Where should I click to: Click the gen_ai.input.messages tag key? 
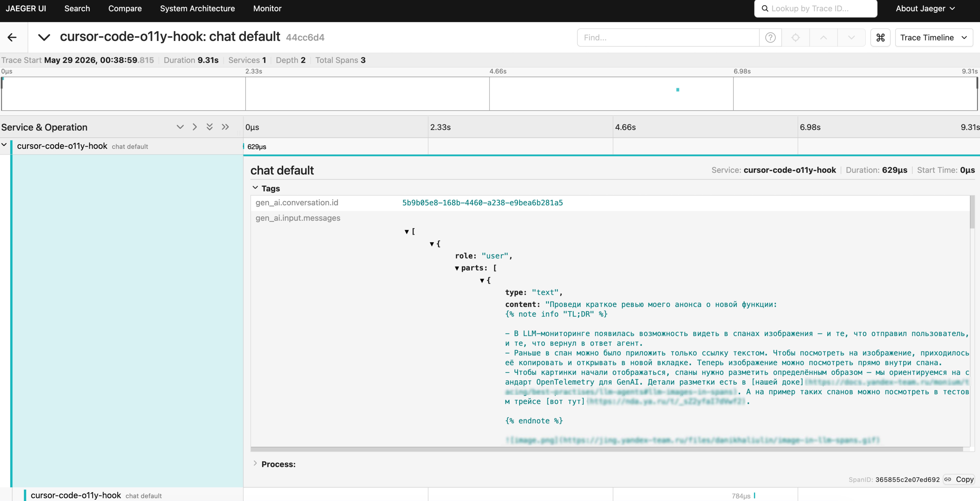pyautogui.click(x=298, y=218)
